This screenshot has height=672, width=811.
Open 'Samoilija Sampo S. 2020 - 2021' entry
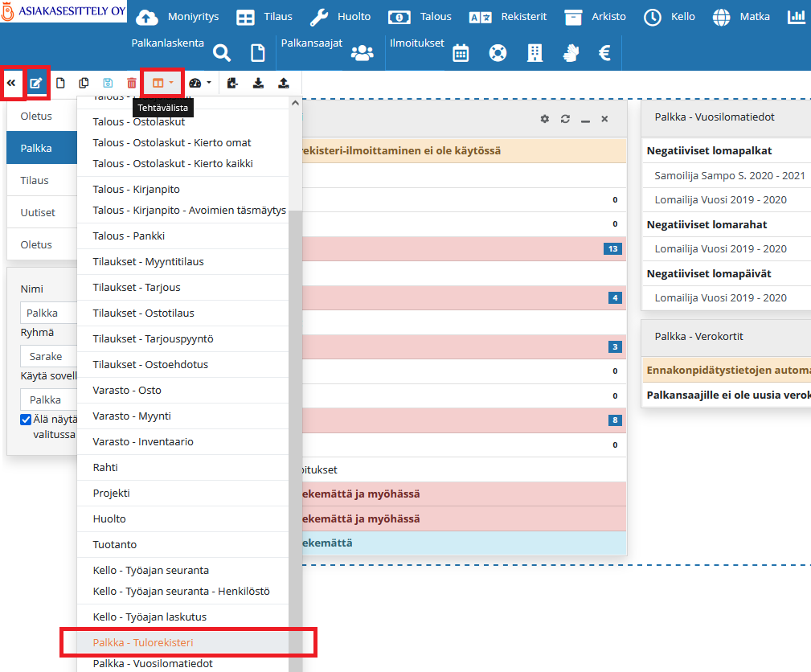[x=729, y=175]
